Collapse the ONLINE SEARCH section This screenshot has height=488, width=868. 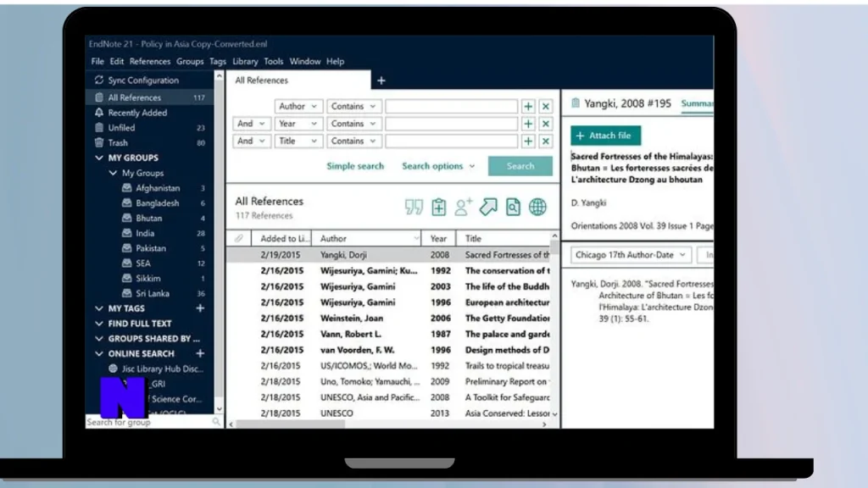click(99, 353)
